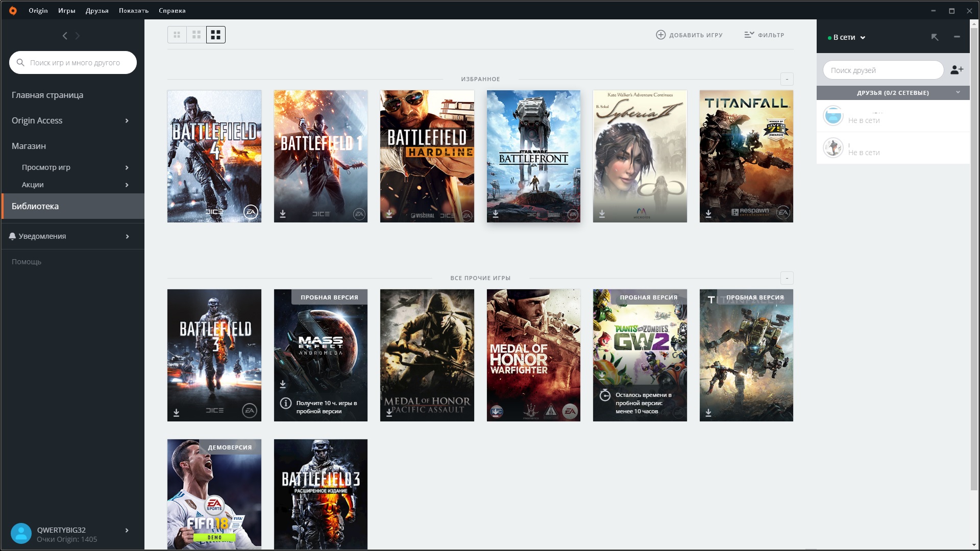Minimize the friends list panel

957,37
